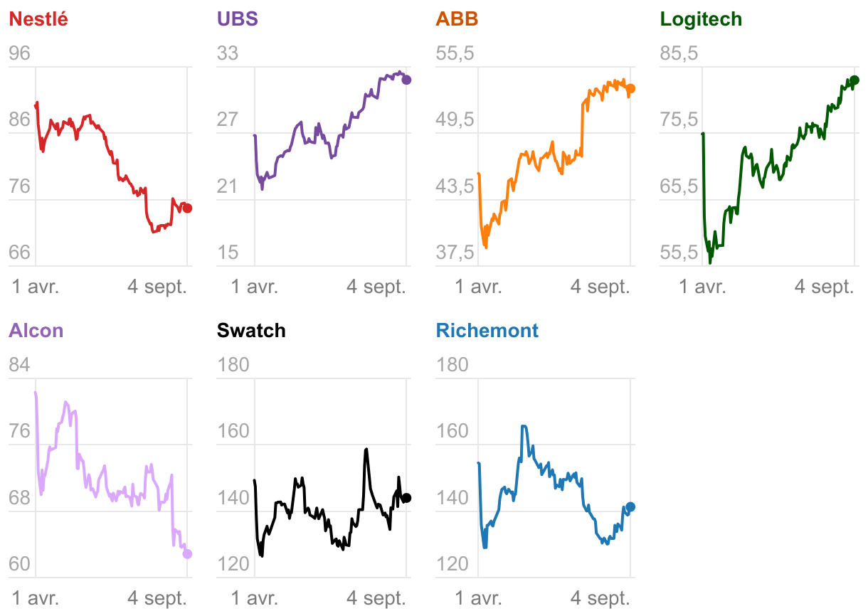Viewport: 868px width, 616px height.
Task: Click the 4 sept. label under ABB chart
Action: point(600,287)
